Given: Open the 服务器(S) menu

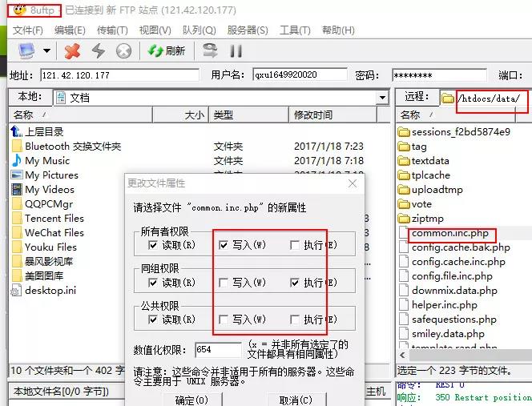Looking at the screenshot, I should pos(248,30).
